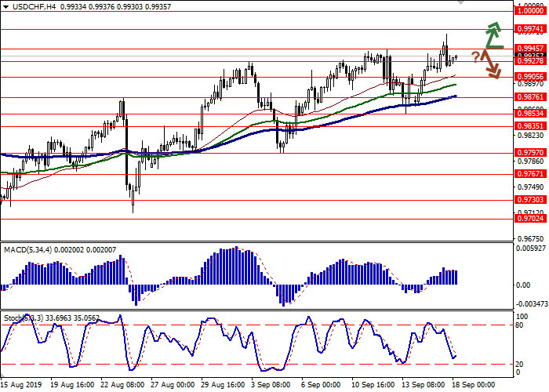Click the 0.99278 price level label
549x392 pixels.
coord(530,60)
